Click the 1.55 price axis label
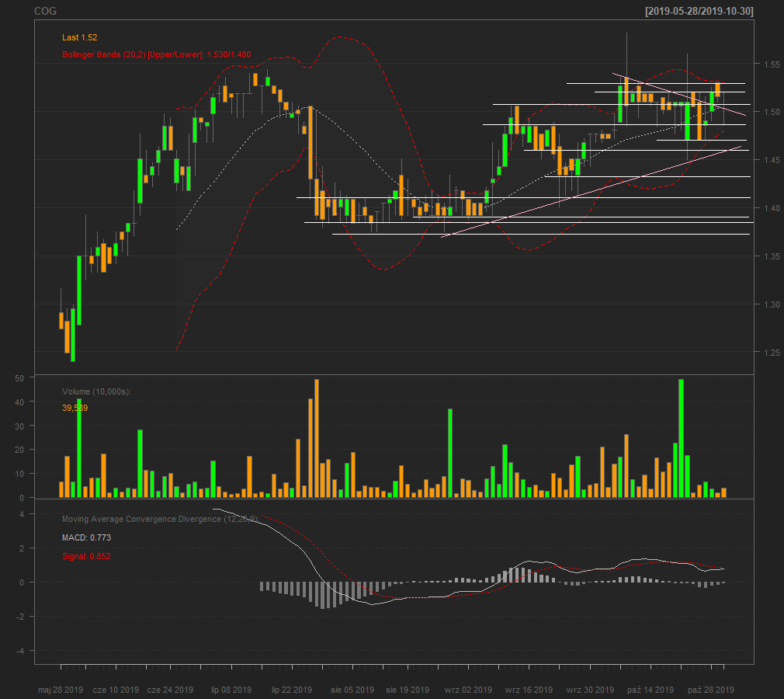The width and height of the screenshot is (784, 699). (x=772, y=64)
